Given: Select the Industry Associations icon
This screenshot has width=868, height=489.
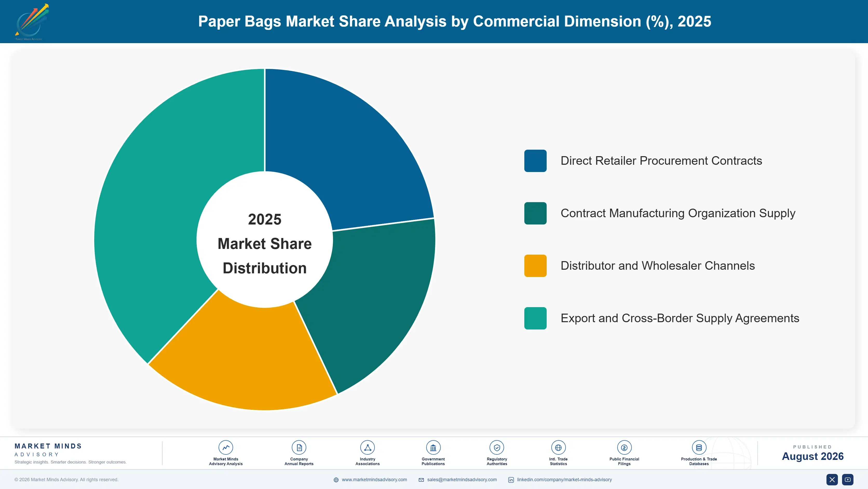Looking at the screenshot, I should tap(367, 447).
